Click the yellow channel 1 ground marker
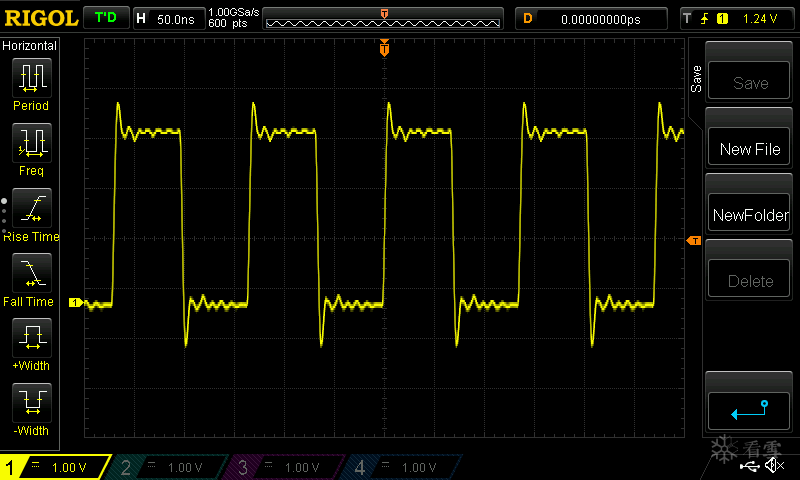The height and width of the screenshot is (480, 800). tap(76, 302)
